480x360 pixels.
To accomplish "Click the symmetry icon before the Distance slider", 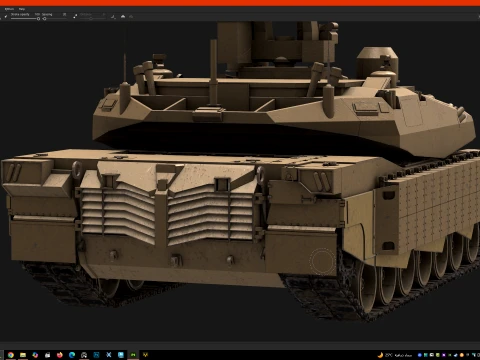I will point(75,16).
